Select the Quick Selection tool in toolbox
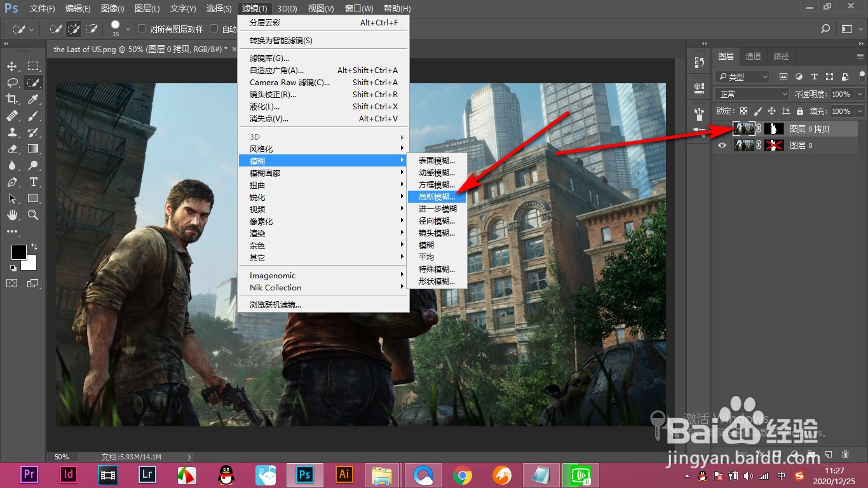Screen dimensions: 868x488 (33, 83)
